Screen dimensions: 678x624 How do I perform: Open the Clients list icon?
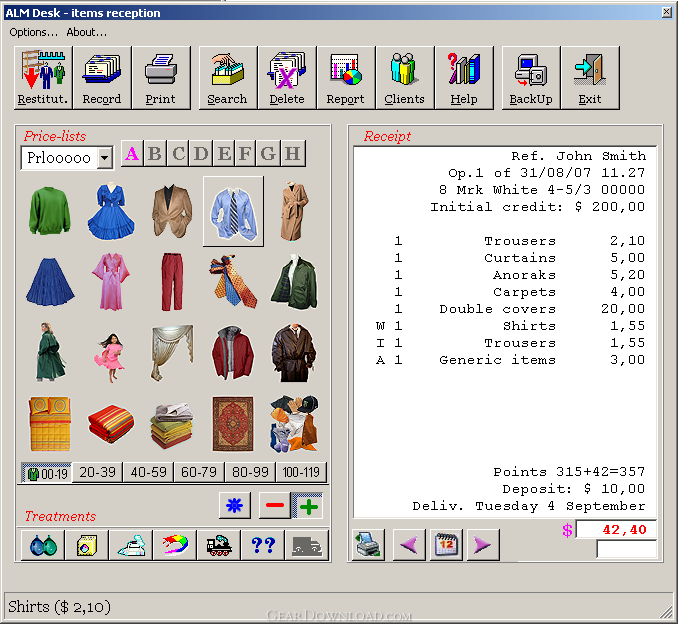click(x=404, y=78)
